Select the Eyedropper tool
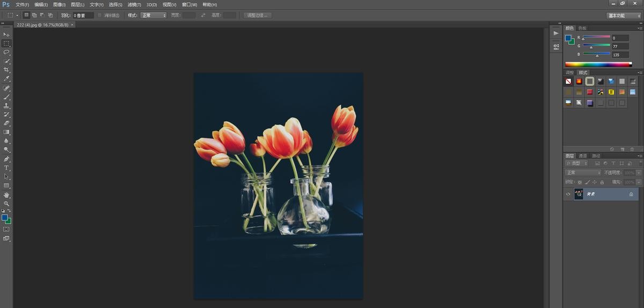The height and width of the screenshot is (308, 644). click(x=6, y=79)
